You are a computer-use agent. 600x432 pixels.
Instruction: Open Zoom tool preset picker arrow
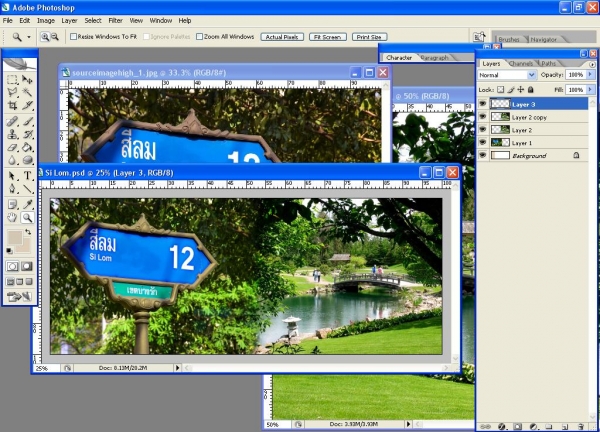coord(29,37)
